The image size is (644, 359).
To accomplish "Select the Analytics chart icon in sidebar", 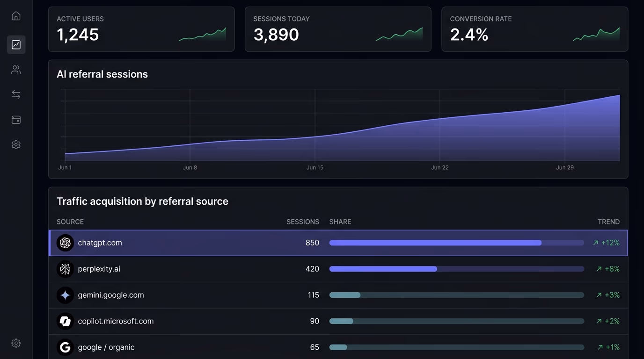I will click(16, 45).
